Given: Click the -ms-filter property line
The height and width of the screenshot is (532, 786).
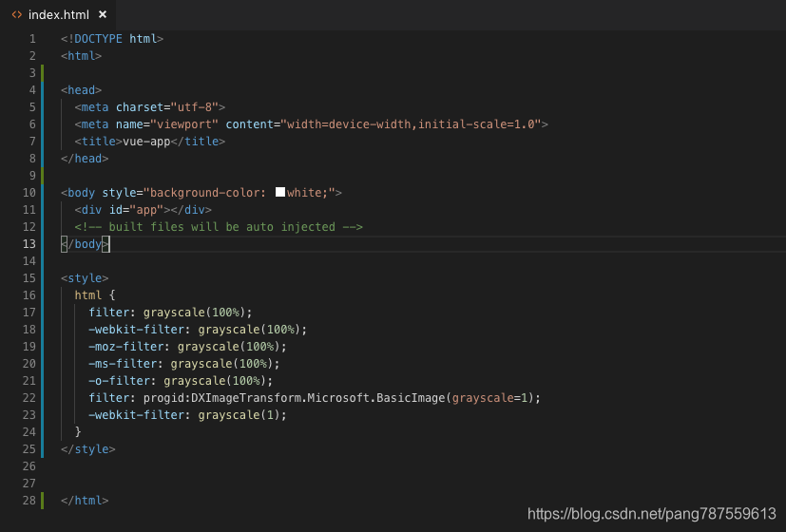Looking at the screenshot, I should (184, 364).
